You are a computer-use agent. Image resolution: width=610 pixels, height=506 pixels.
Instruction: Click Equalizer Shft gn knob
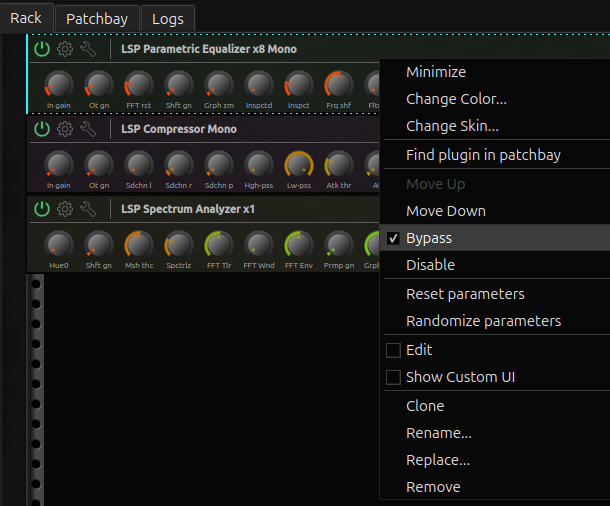tap(179, 84)
